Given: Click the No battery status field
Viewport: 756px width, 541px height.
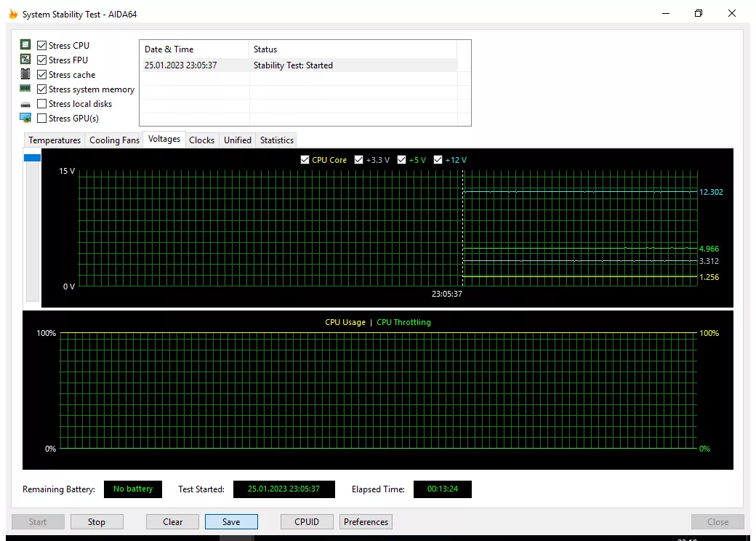Looking at the screenshot, I should [133, 489].
